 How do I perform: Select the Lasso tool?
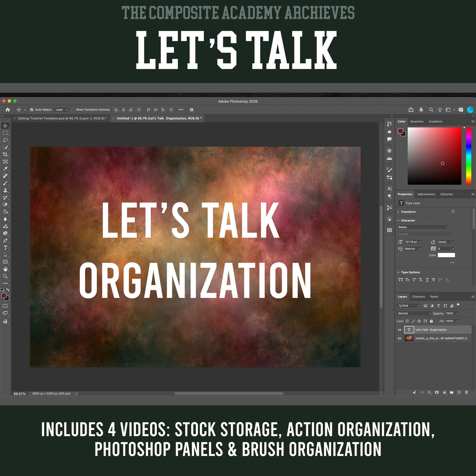click(x=5, y=140)
